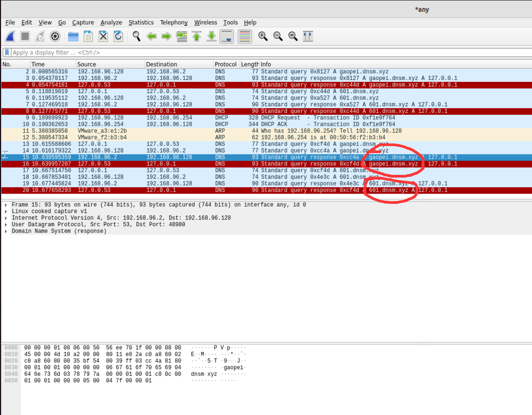Expand User Datagram Protocol row
The image size is (532, 415).
point(6,224)
